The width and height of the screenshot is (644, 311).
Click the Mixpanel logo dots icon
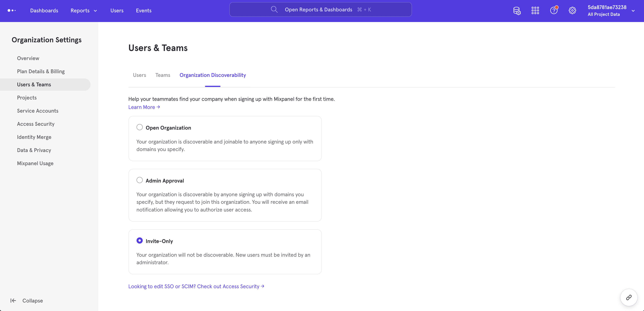(12, 10)
